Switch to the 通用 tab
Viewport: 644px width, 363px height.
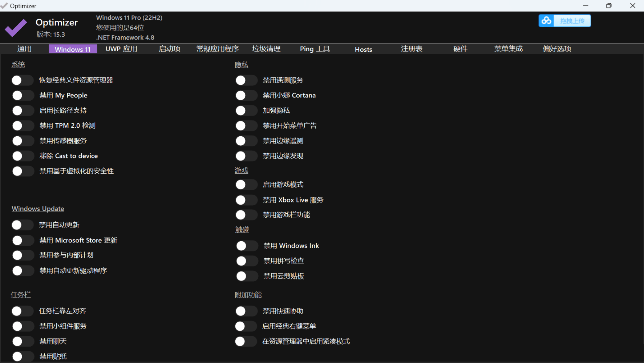24,49
